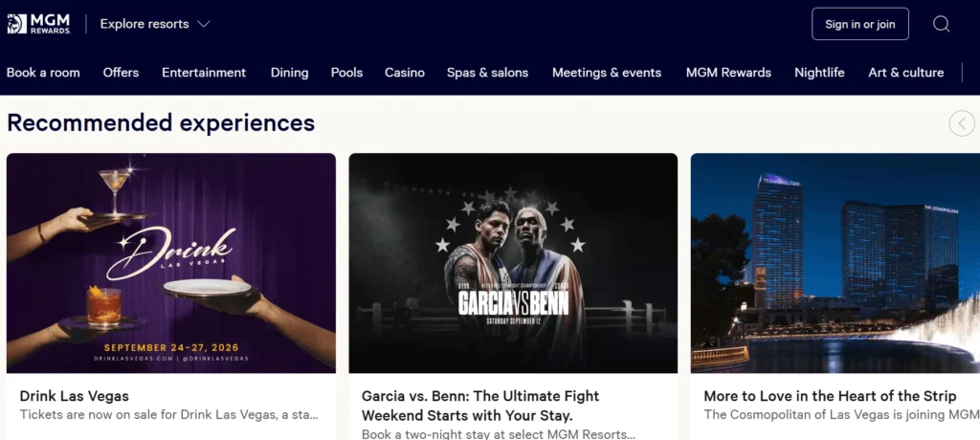This screenshot has width=980, height=440.
Task: Select MGM Rewards navigation item
Action: pyautogui.click(x=728, y=73)
